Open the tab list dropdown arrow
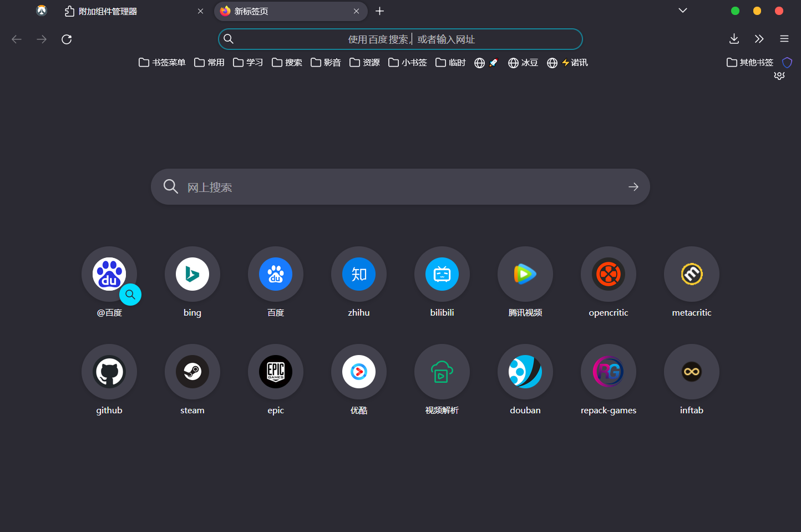 coord(682,11)
